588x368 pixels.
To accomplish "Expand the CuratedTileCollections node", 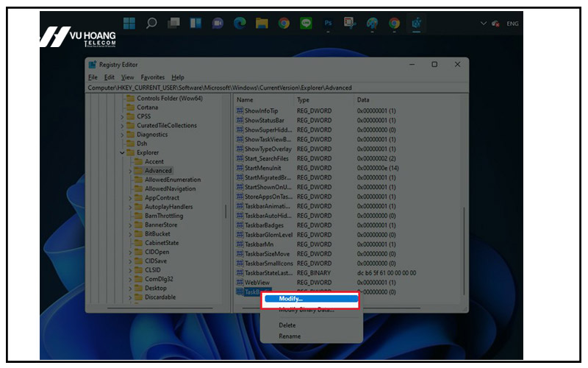I will point(122,126).
